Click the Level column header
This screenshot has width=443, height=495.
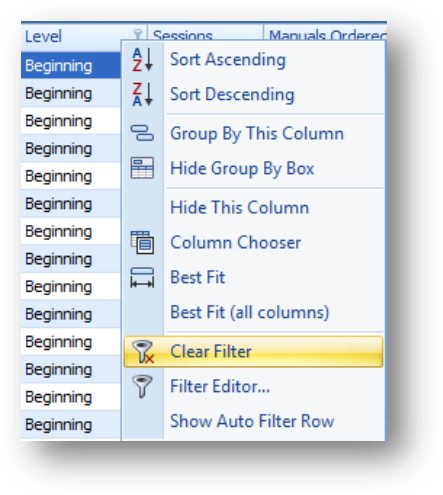pyautogui.click(x=84, y=36)
